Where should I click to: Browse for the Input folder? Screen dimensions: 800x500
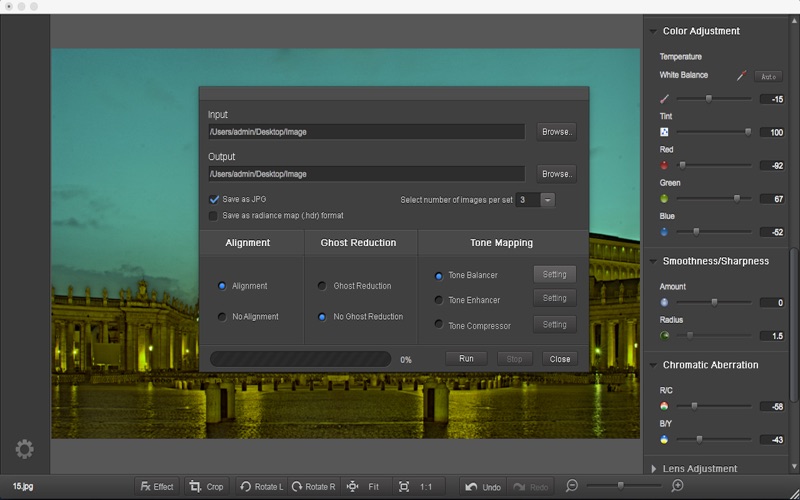point(557,132)
